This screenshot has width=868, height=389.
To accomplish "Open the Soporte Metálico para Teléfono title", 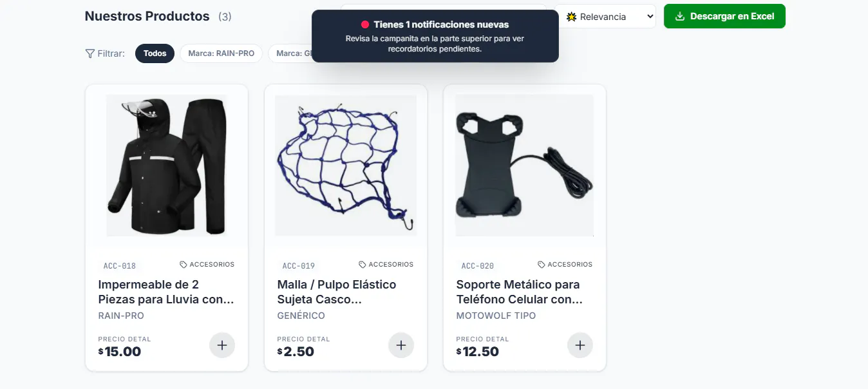I will [x=520, y=292].
